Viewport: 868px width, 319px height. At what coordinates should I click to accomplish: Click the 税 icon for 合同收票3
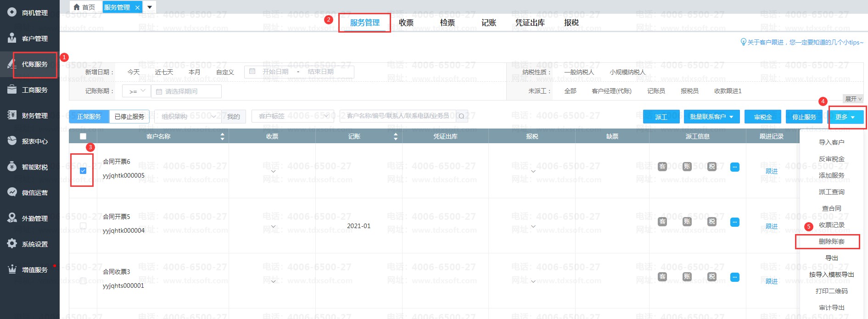(712, 277)
